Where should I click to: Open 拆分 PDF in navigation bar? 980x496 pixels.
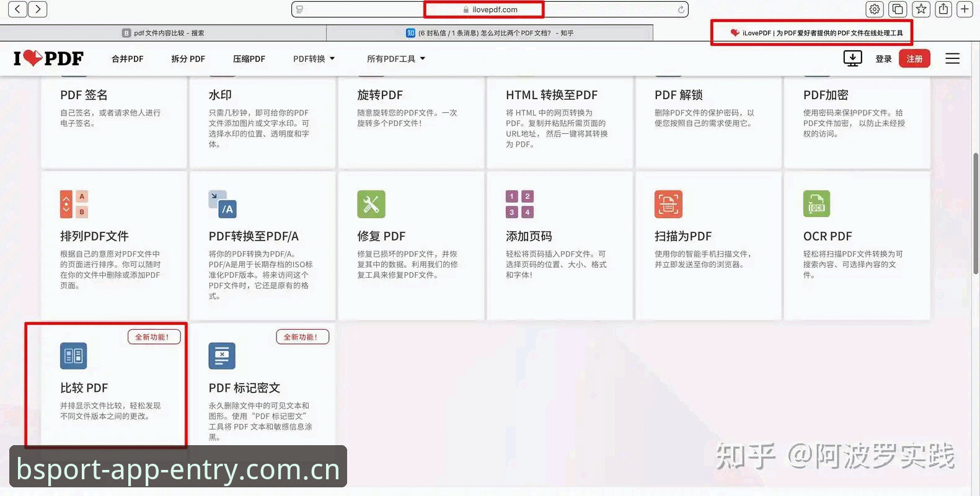point(188,59)
